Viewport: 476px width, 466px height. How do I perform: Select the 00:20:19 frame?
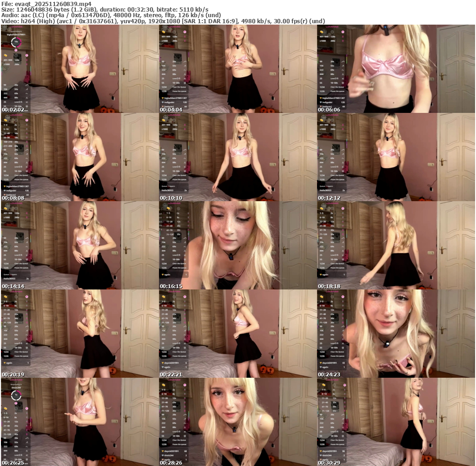[80, 334]
